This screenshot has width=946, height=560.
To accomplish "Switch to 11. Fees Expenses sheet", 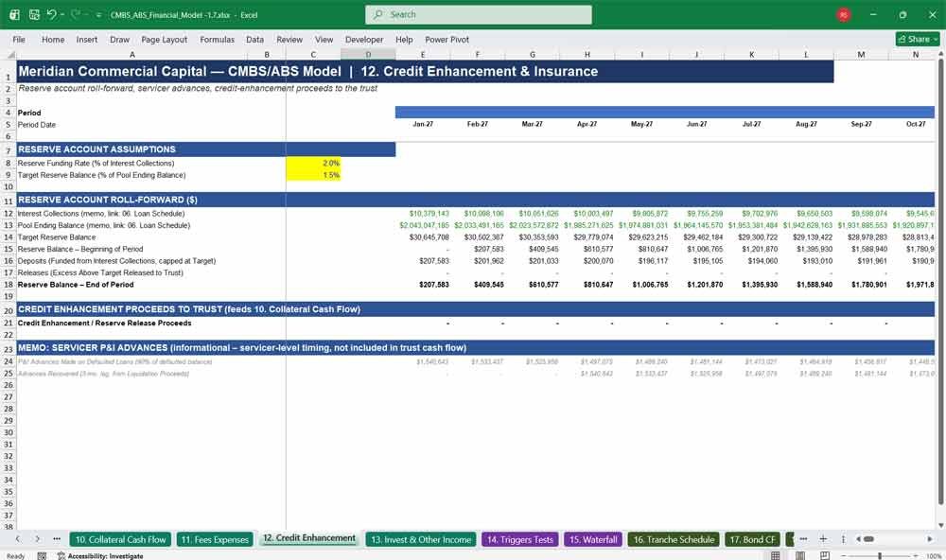I will click(215, 539).
